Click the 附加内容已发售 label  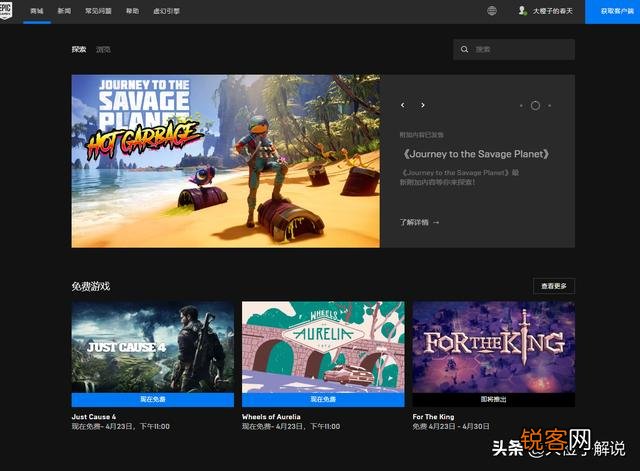[x=422, y=135]
